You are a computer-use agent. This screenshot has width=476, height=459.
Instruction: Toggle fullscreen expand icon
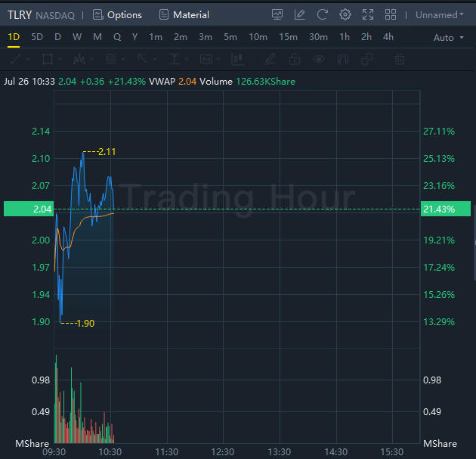coord(368,14)
